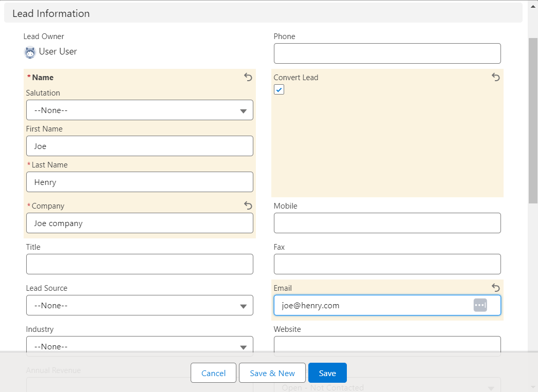Undo changes to the Email field
Viewport: 538px width, 392px height.
coord(496,288)
